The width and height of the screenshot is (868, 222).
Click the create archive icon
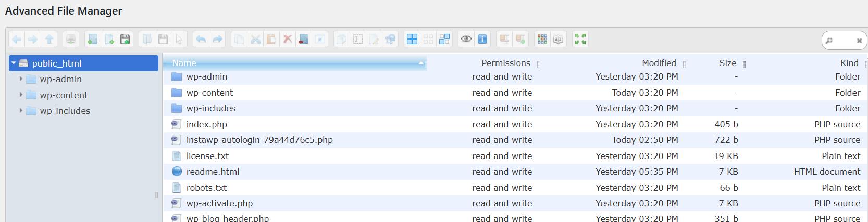pos(520,40)
